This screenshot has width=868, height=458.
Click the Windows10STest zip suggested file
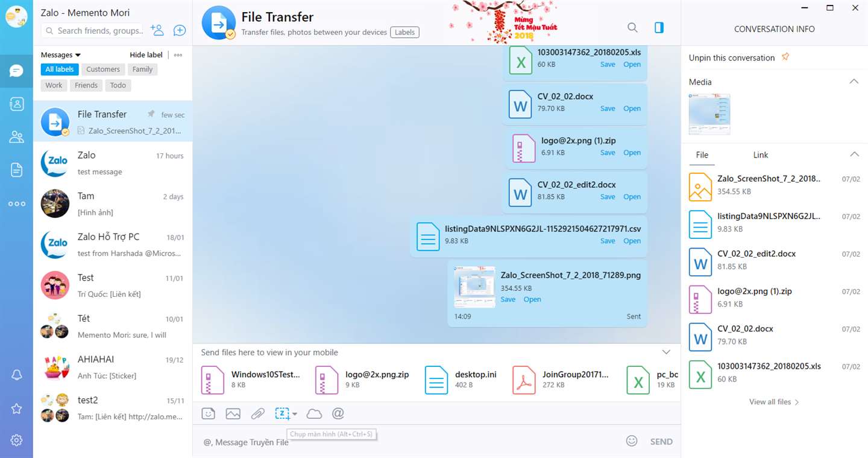[251, 380]
